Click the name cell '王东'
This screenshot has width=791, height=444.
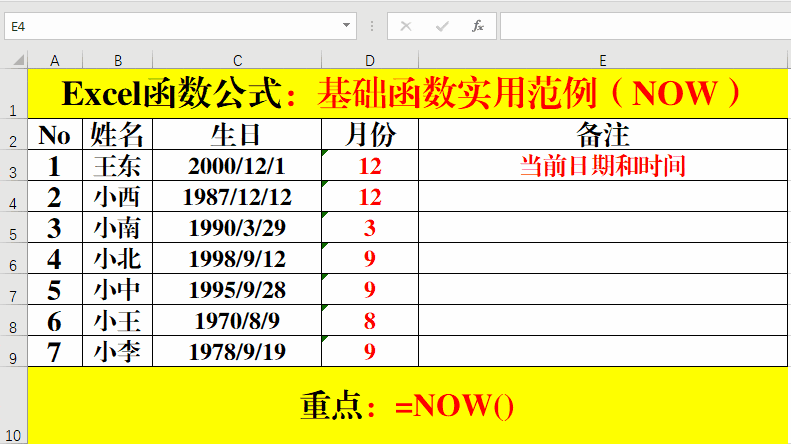point(118,165)
